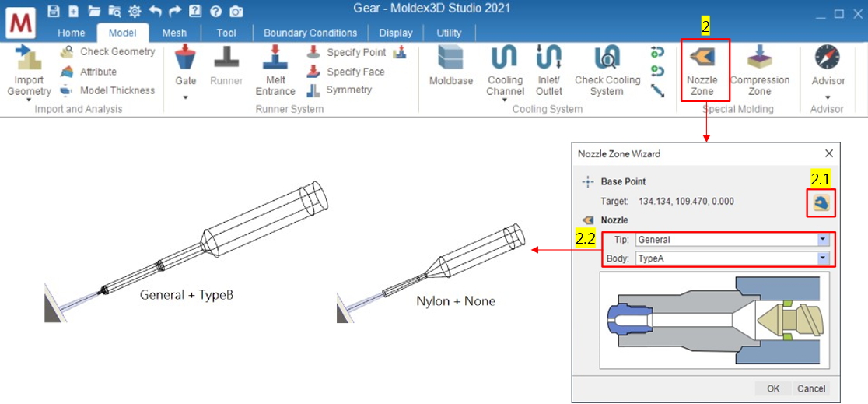The width and height of the screenshot is (868, 404).
Task: Select the Inlet/Outlet tool
Action: [548, 70]
